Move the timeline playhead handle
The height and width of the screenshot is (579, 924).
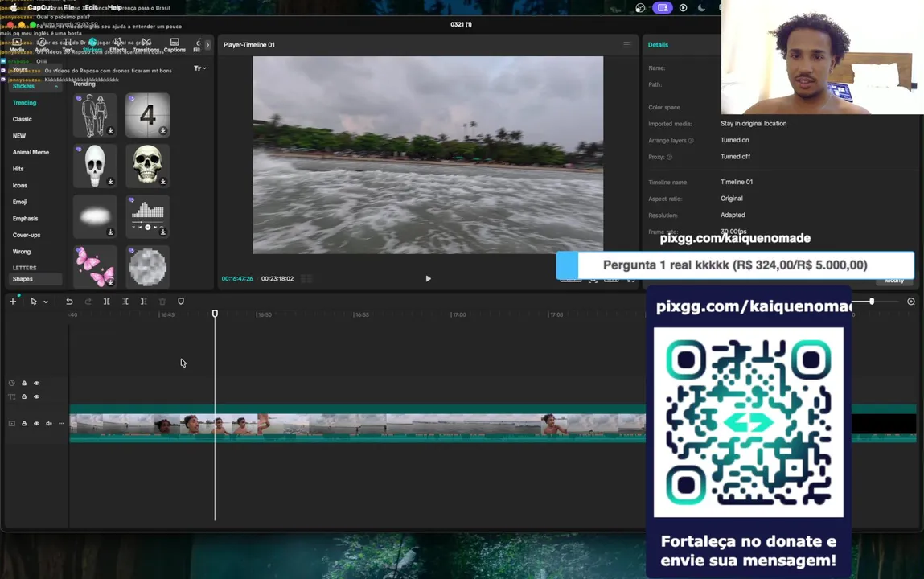215,314
